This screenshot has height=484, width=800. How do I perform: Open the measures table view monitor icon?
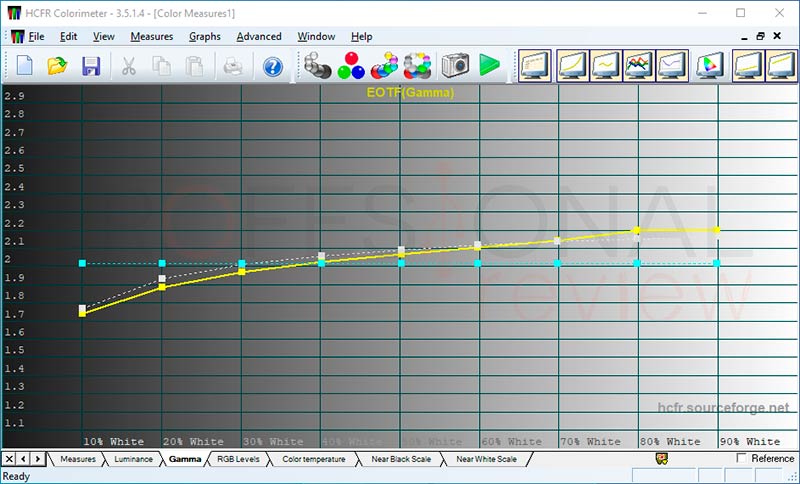click(x=535, y=66)
